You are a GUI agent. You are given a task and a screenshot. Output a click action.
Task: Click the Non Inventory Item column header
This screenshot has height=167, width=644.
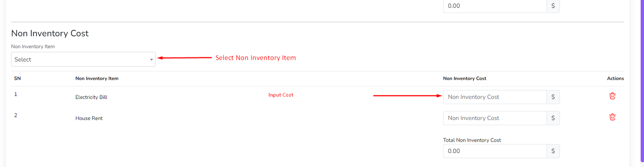pos(97,78)
